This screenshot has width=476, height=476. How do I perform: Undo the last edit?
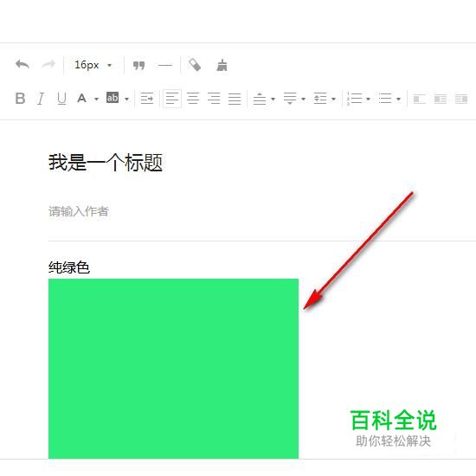click(23, 65)
